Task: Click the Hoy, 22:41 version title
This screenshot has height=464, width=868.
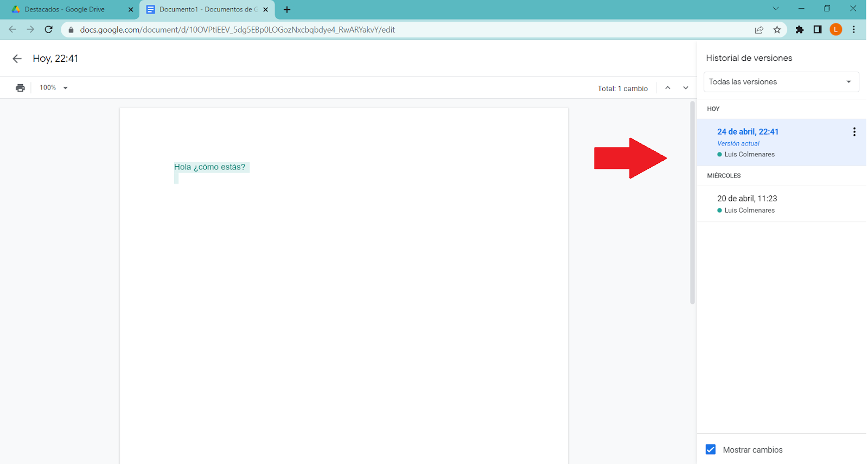Action: click(55, 59)
